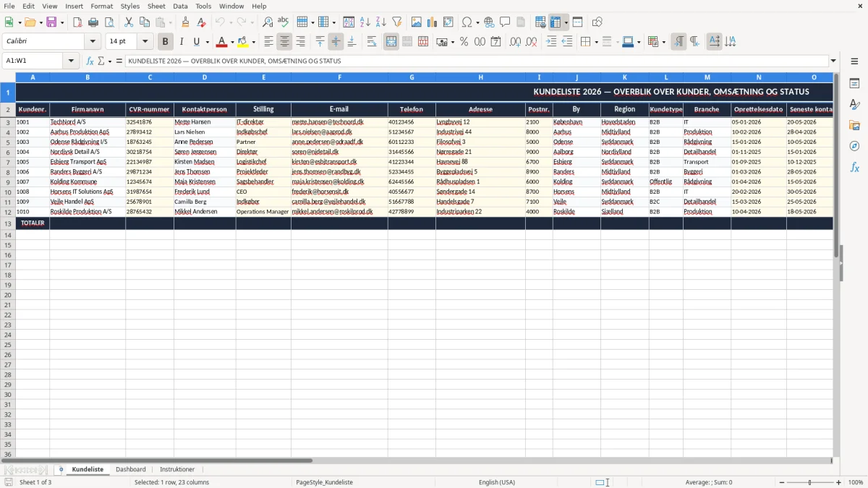868x488 pixels.
Task: Open the Styles menu
Action: click(130, 6)
